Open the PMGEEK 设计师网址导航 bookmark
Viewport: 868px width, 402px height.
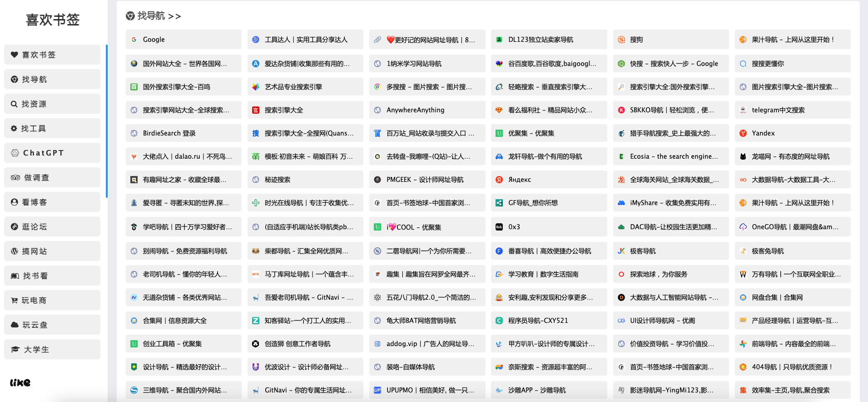427,180
